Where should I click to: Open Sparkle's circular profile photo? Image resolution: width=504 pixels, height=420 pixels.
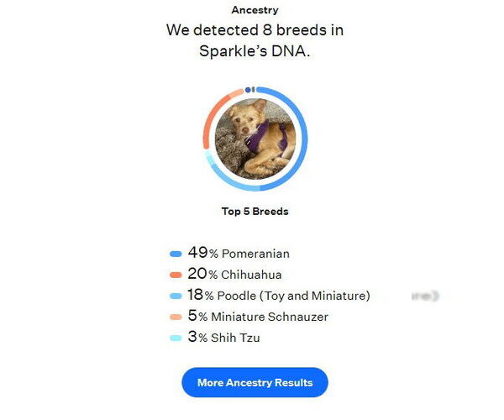pos(255,139)
